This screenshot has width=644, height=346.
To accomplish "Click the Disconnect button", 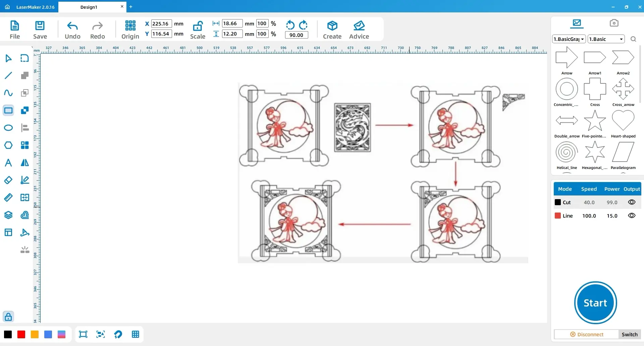I will tap(587, 334).
